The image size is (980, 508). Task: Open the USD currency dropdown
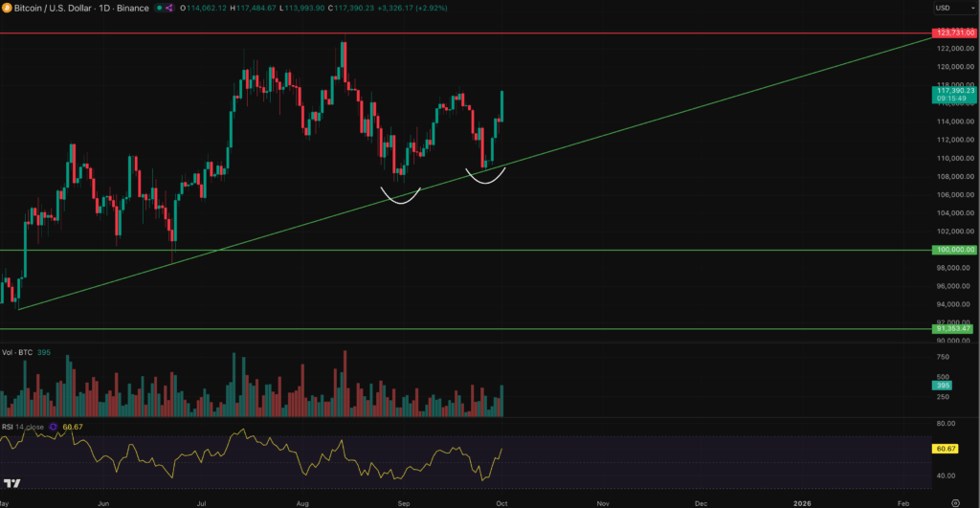click(955, 8)
